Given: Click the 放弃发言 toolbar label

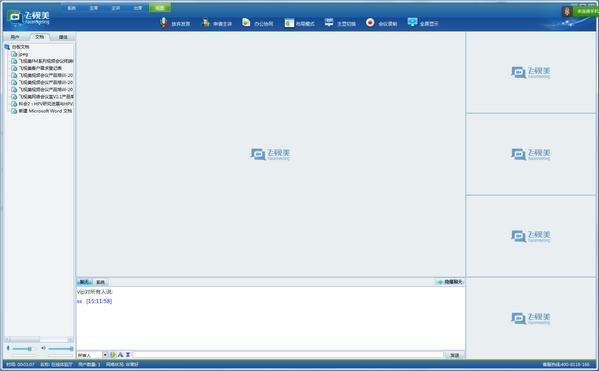Looking at the screenshot, I should (181, 24).
